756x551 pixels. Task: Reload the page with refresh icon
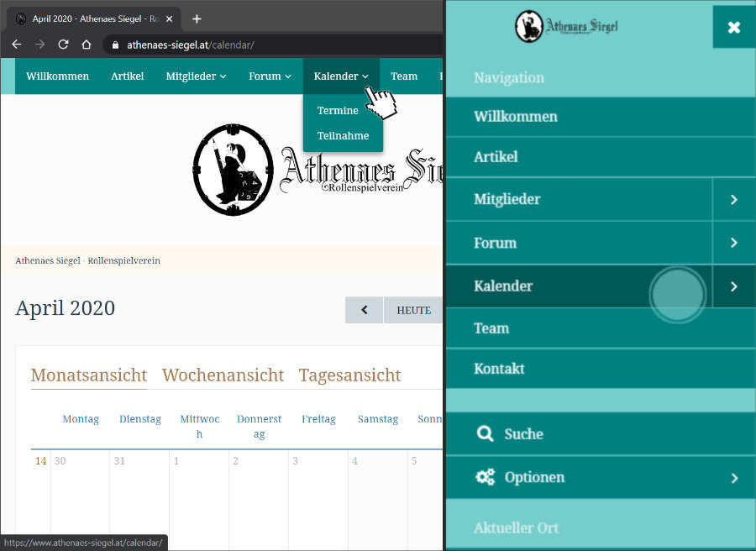[x=63, y=45]
